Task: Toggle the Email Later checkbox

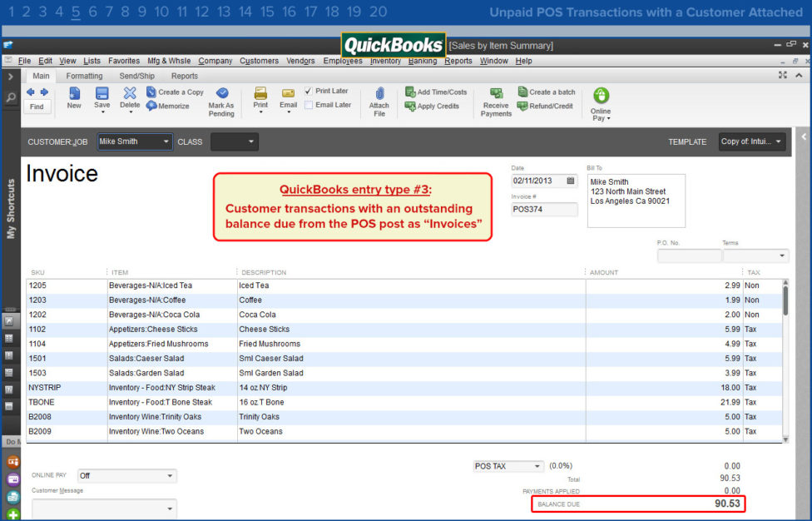Action: [309, 105]
